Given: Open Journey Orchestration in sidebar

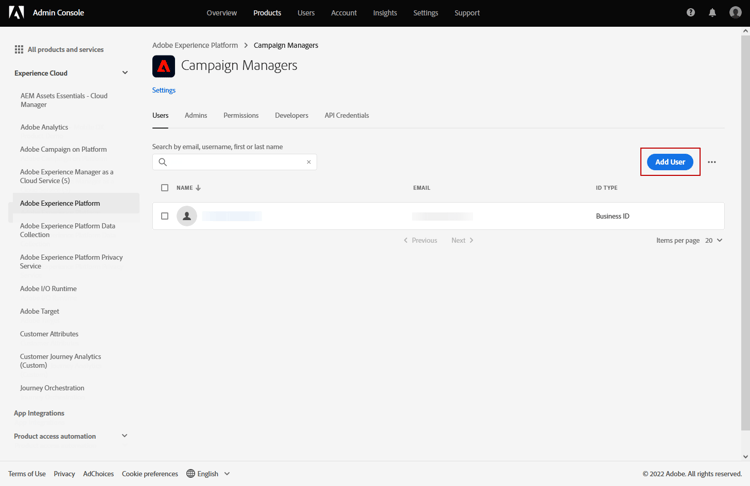Looking at the screenshot, I should click(52, 388).
